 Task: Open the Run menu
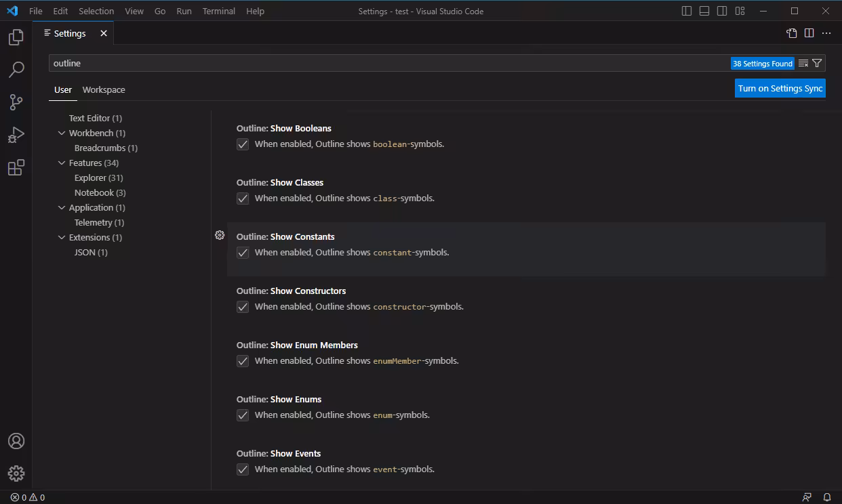[x=184, y=11]
